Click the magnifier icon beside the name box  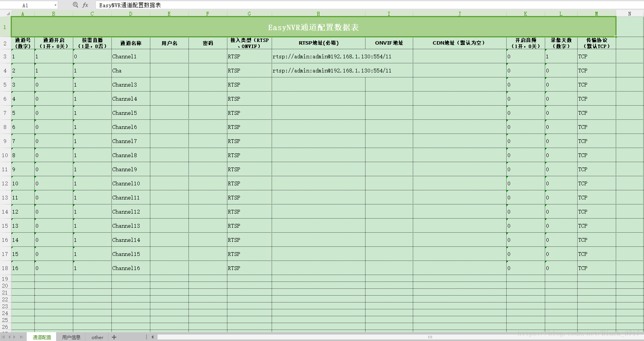coord(75,5)
